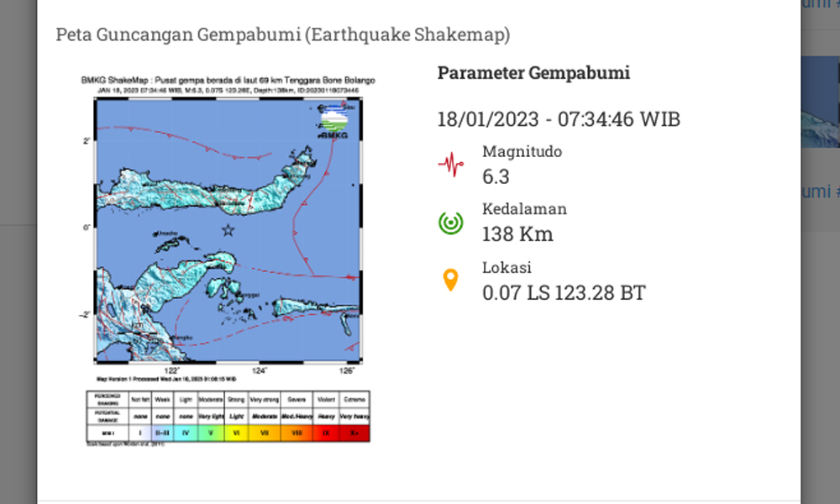The height and width of the screenshot is (504, 840).
Task: Click the green concentric-rings Kedalaman icon
Action: coord(451,220)
